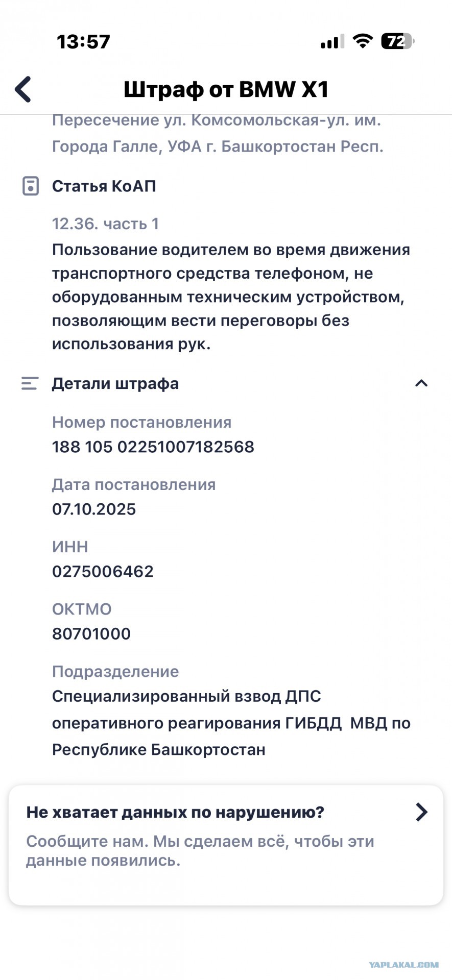Tap the battery indicator in status bar
452x980 pixels.
pyautogui.click(x=398, y=41)
